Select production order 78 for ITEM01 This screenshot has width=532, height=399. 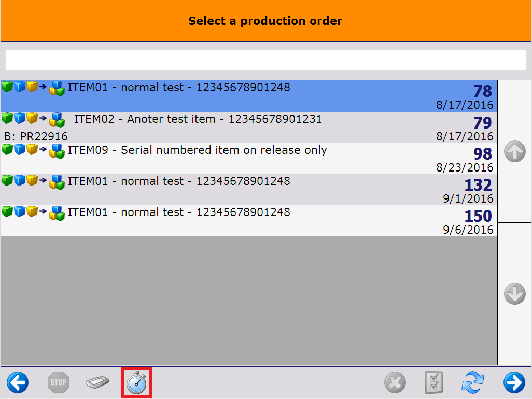(x=249, y=96)
